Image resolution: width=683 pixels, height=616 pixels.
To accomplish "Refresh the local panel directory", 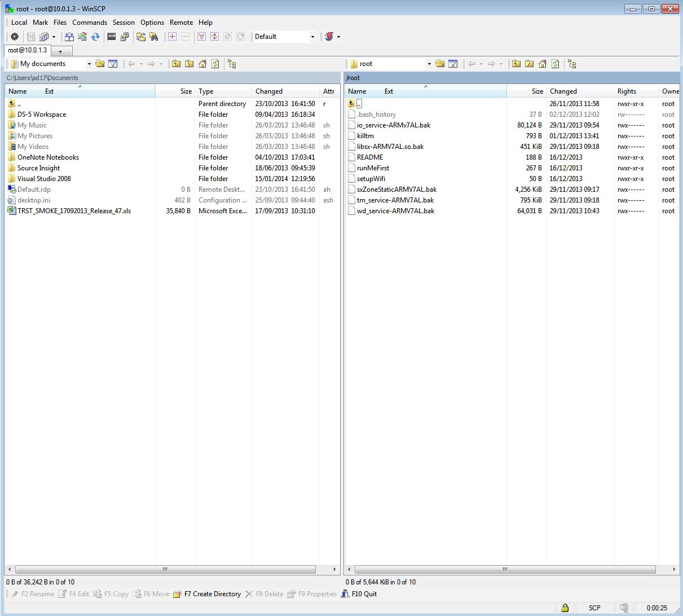I will pyautogui.click(x=215, y=64).
